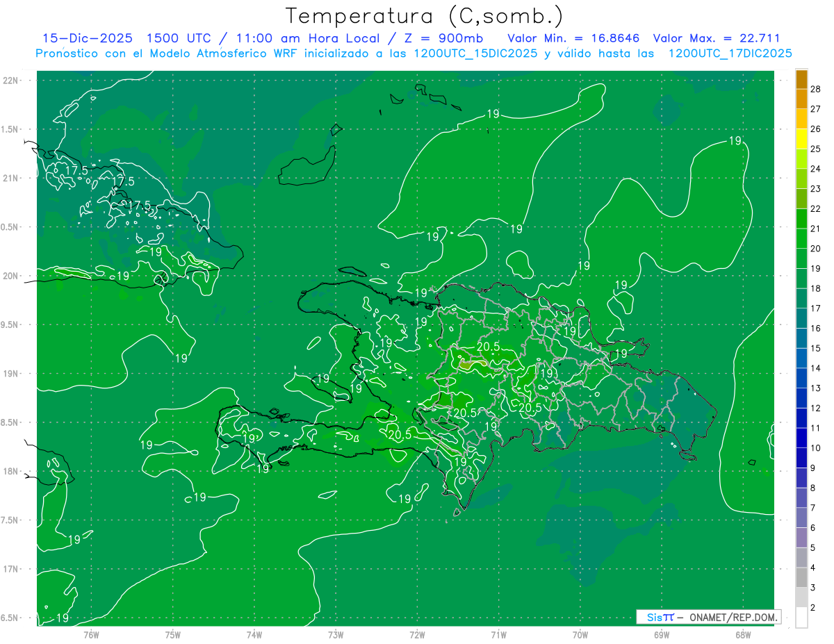Click the "19N" latitude axis label
The image size is (834, 644).
click(11, 373)
